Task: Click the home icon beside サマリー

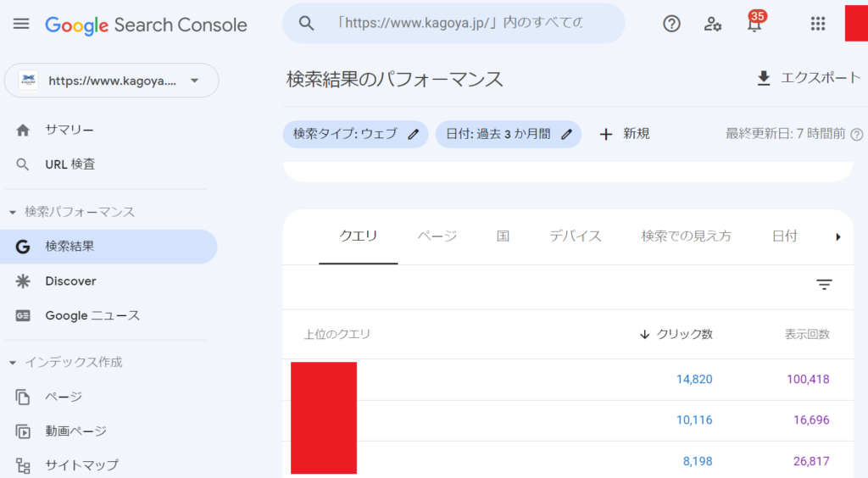Action: coord(23,130)
